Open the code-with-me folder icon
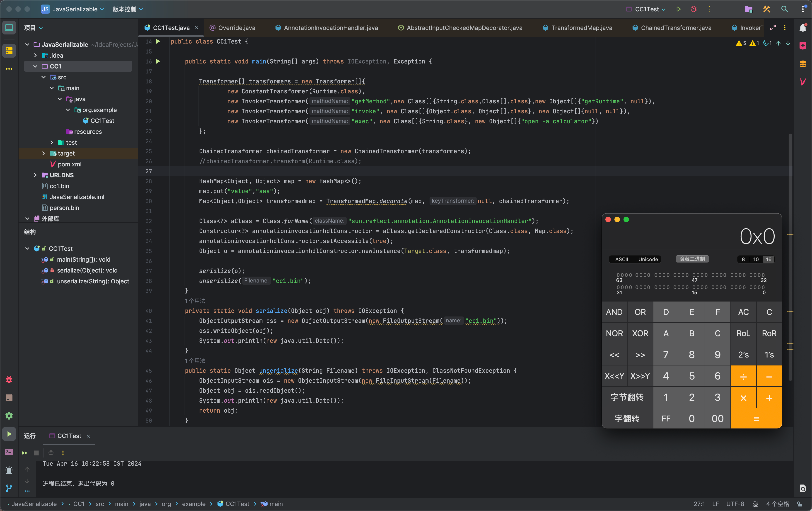Screen dimensions: 812x511 coord(748,9)
